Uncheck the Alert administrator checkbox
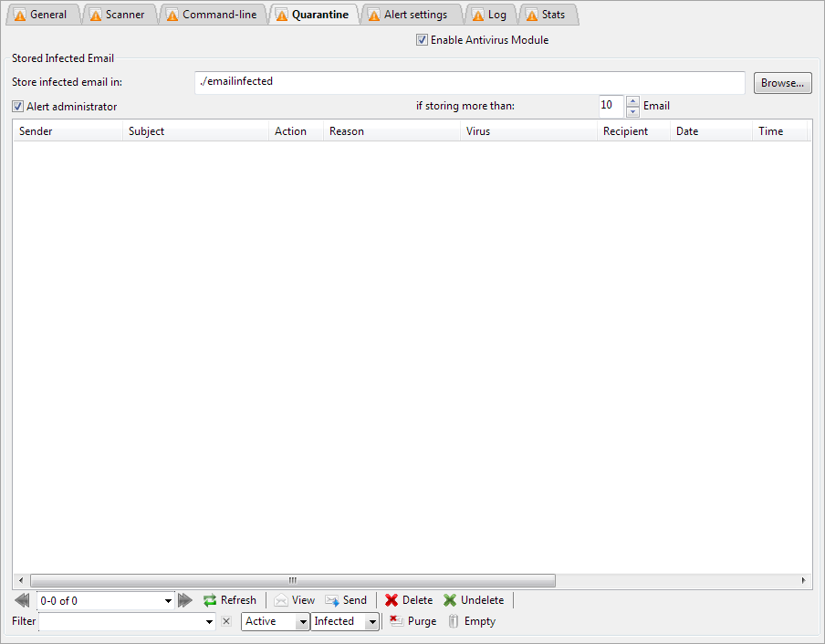Image resolution: width=825 pixels, height=644 pixels. pos(18,107)
